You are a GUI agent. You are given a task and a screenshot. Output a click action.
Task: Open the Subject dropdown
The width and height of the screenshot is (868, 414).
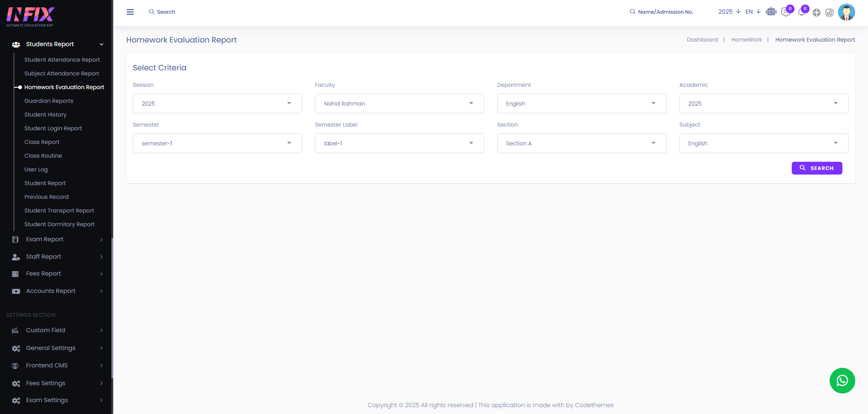(x=764, y=143)
